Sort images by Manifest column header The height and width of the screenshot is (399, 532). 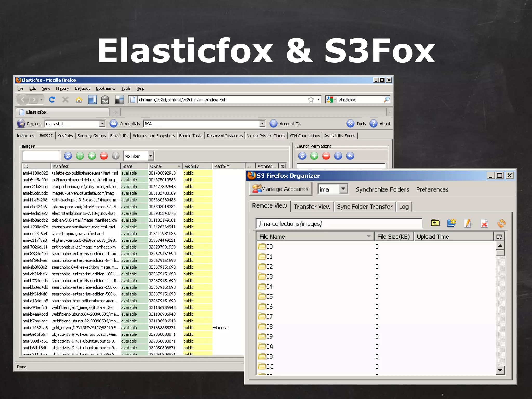[86, 166]
